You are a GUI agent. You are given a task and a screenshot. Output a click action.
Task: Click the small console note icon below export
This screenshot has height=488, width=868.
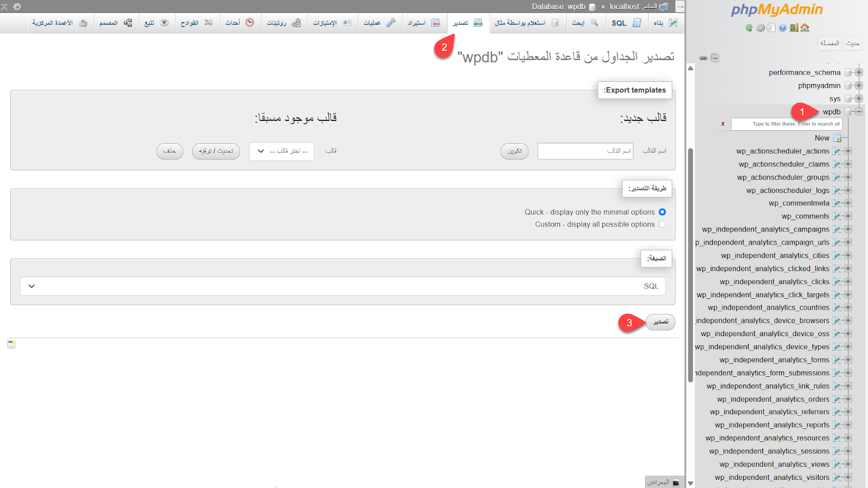pos(11,344)
